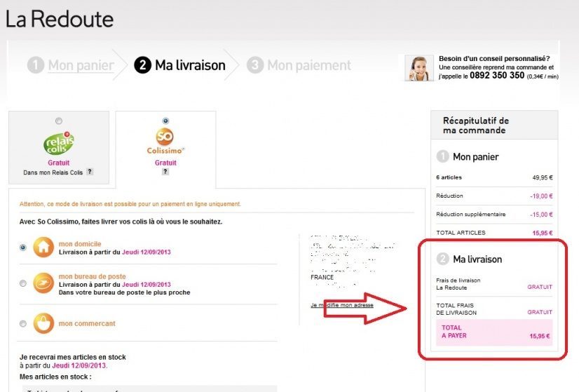Click Je modifie mon adresse link
The height and width of the screenshot is (392, 579).
click(342, 305)
